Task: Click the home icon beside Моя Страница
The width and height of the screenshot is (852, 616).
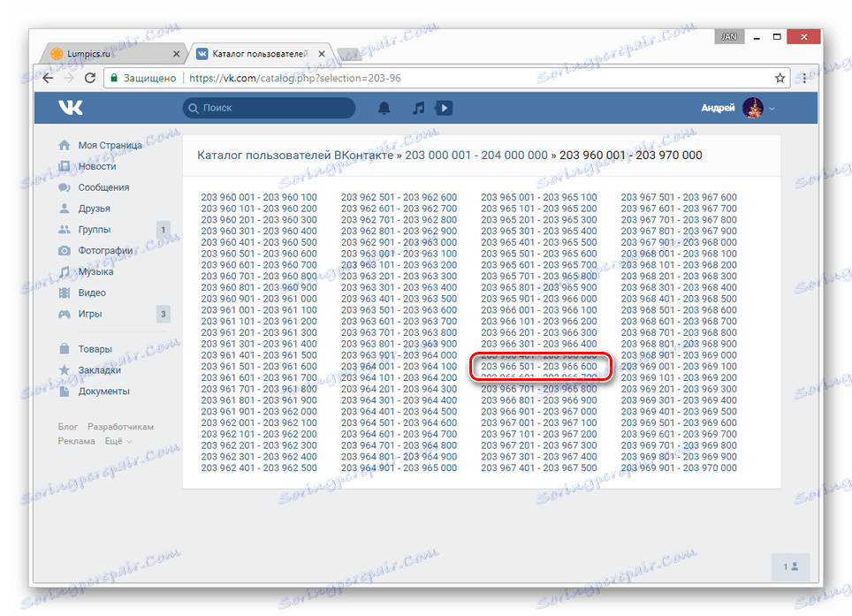Action: pyautogui.click(x=65, y=145)
